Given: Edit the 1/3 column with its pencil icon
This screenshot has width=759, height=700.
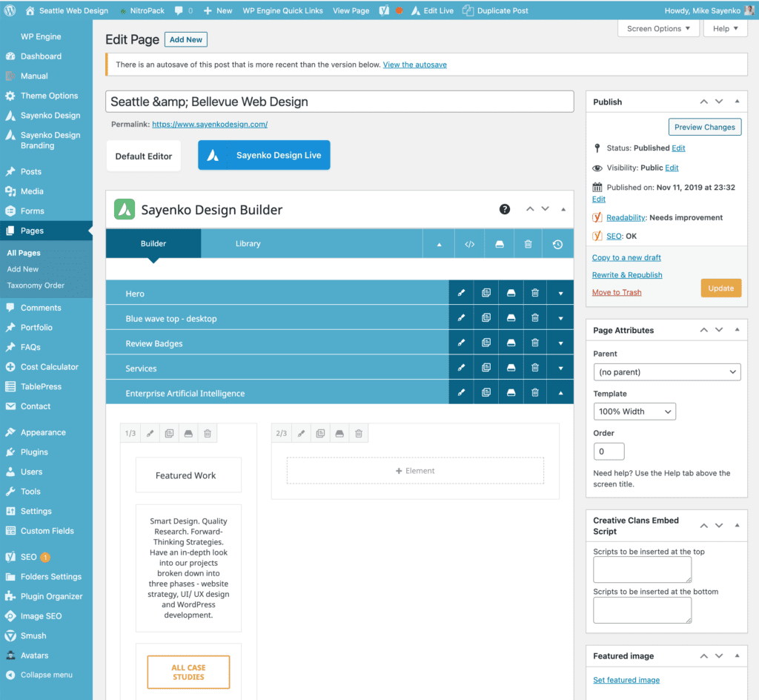Looking at the screenshot, I should (148, 433).
